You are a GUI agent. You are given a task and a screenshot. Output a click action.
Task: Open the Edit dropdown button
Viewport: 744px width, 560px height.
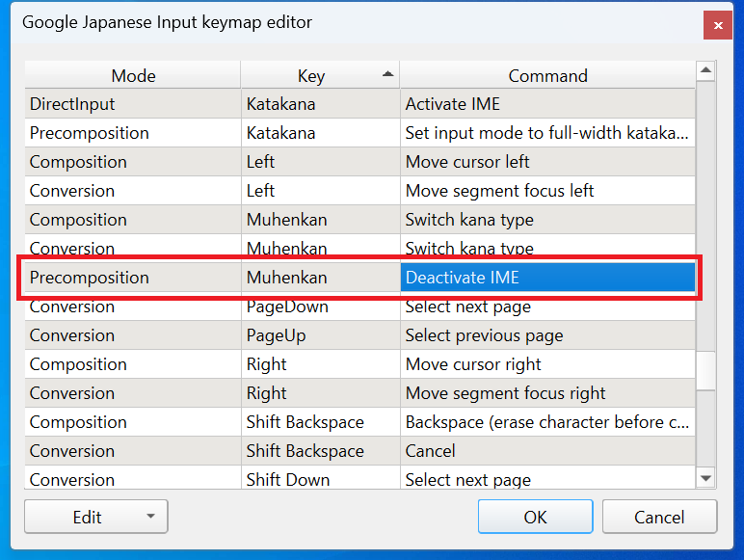point(95,517)
